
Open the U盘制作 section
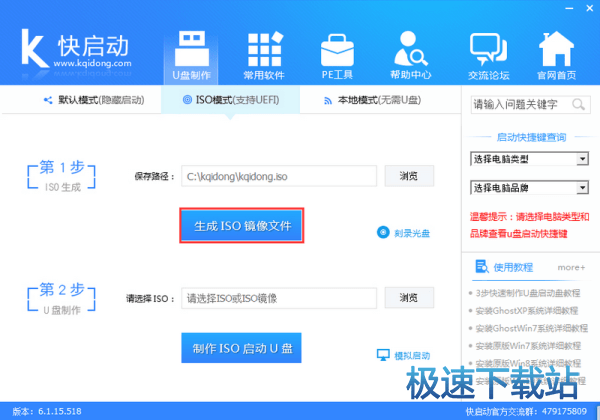(191, 56)
